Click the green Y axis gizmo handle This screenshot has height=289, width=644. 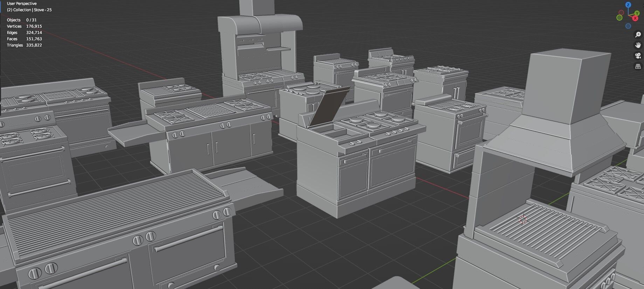(637, 13)
